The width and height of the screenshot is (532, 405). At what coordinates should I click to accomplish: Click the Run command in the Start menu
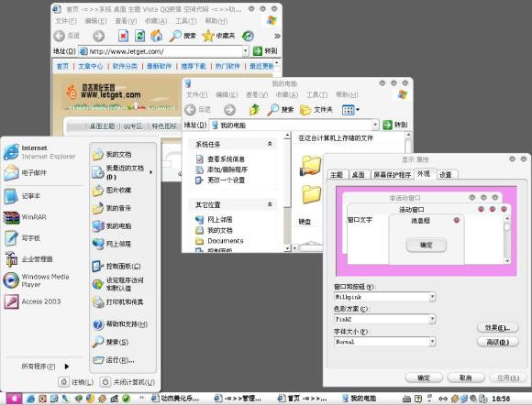pos(114,360)
